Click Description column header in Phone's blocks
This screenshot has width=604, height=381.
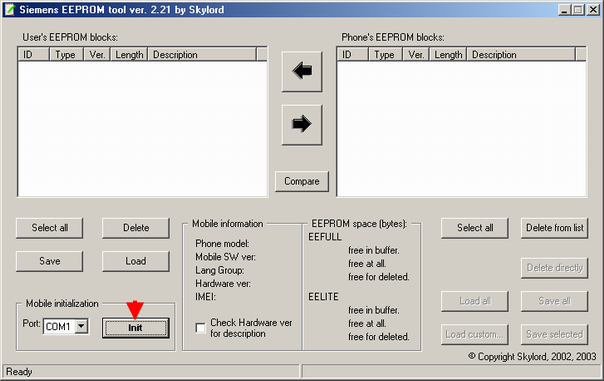(522, 55)
